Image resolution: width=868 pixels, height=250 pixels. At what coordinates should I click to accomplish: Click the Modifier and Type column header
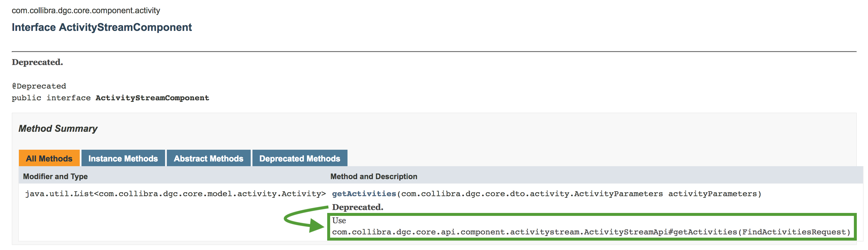[55, 176]
